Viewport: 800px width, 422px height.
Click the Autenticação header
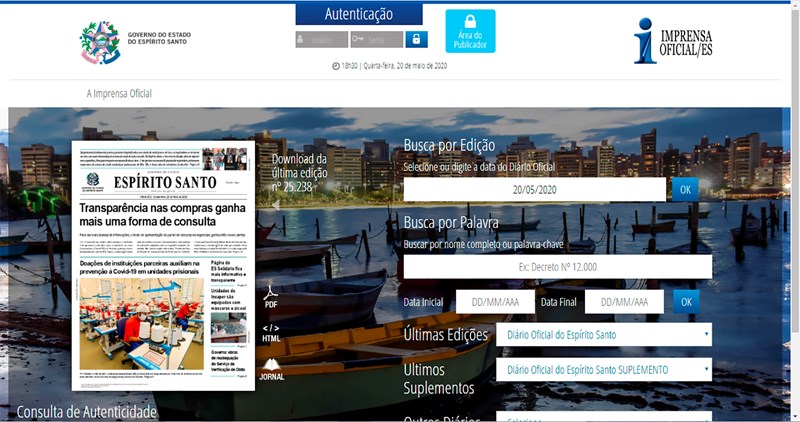coord(359,14)
